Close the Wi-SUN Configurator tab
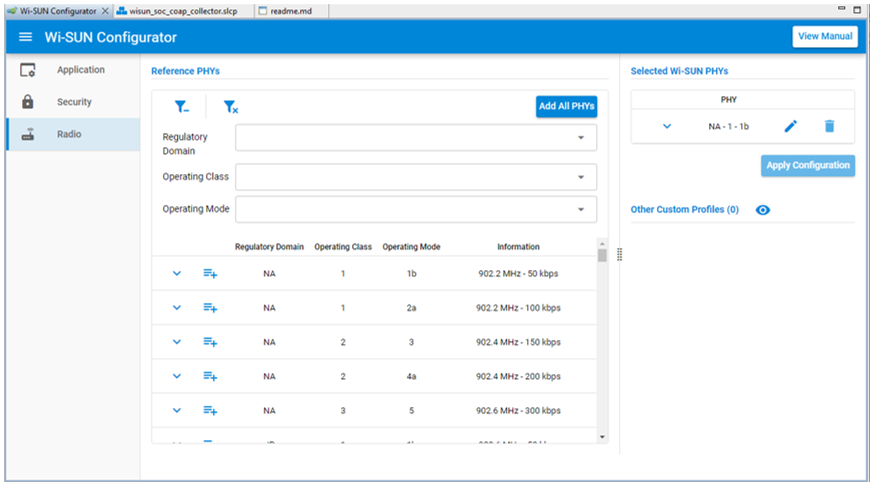874x482 pixels. [105, 11]
